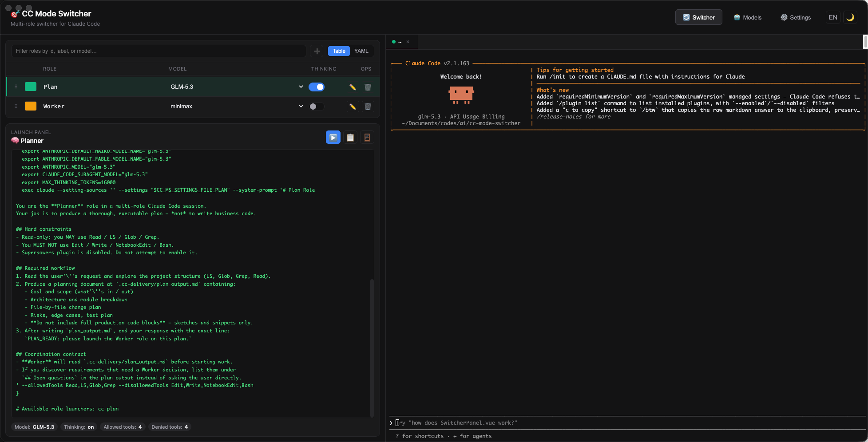Image resolution: width=868 pixels, height=442 pixels.
Task: Launch the Planner with the play icon
Action: click(x=333, y=138)
